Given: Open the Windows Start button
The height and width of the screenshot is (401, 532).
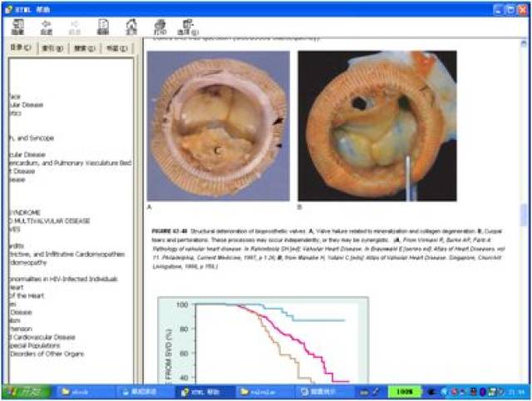Looking at the screenshot, I should (x=27, y=392).
